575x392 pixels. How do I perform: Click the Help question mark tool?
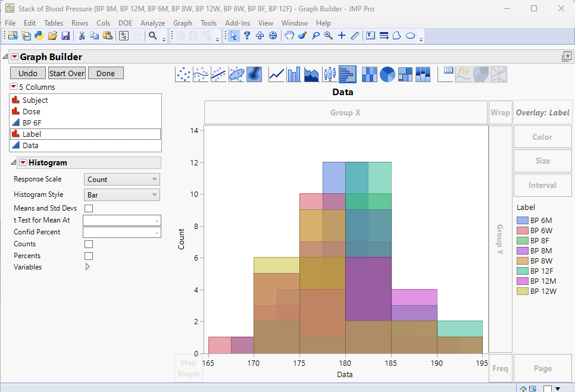point(246,36)
